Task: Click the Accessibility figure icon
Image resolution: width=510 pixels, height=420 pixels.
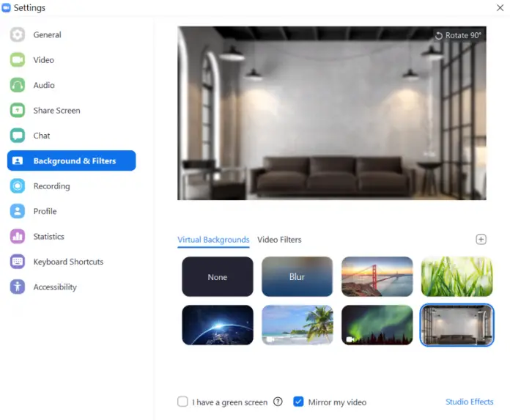Action: 18,287
